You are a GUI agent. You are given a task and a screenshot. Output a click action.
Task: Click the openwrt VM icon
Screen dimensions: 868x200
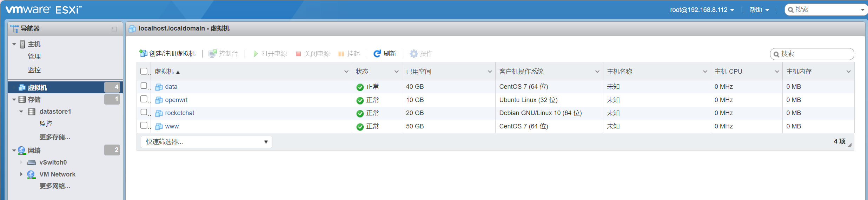pyautogui.click(x=159, y=100)
